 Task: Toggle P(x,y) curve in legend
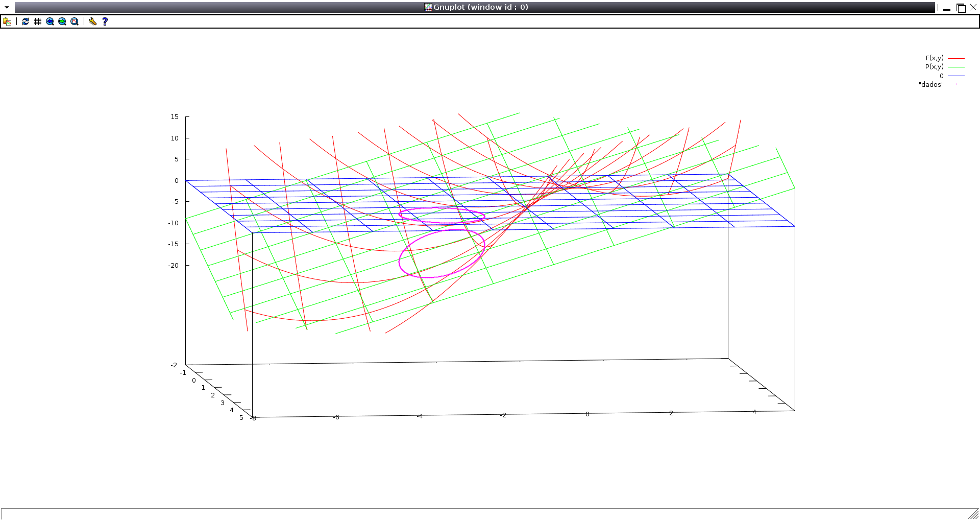[945, 67]
